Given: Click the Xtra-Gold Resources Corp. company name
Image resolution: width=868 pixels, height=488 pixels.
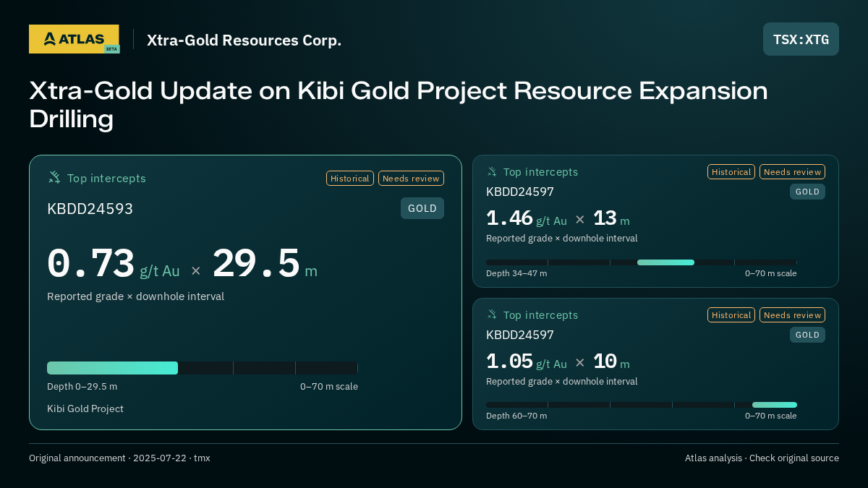Looking at the screenshot, I should [244, 40].
